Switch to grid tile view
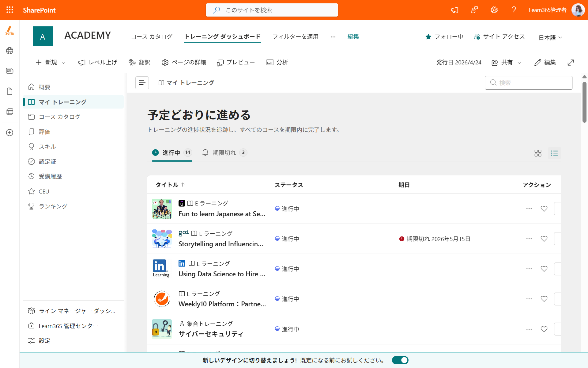The height and width of the screenshot is (368, 588). 538,153
